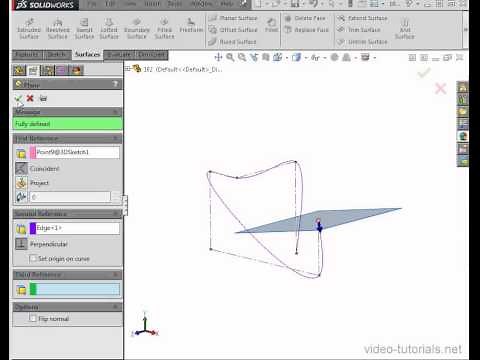
Task: Click the Zoom to Area magnifier icon
Action: [x=242, y=58]
